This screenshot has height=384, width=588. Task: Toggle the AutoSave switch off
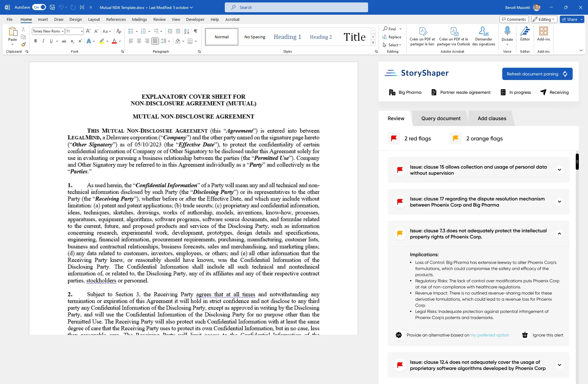tap(39, 7)
